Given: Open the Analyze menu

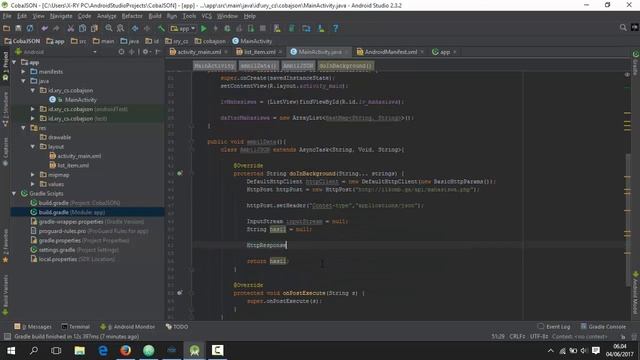Looking at the screenshot, I should click(x=107, y=16).
